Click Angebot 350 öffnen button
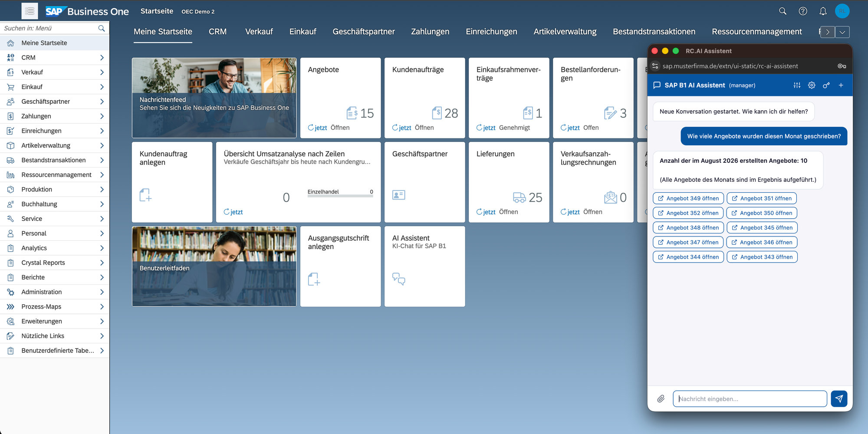 762,213
